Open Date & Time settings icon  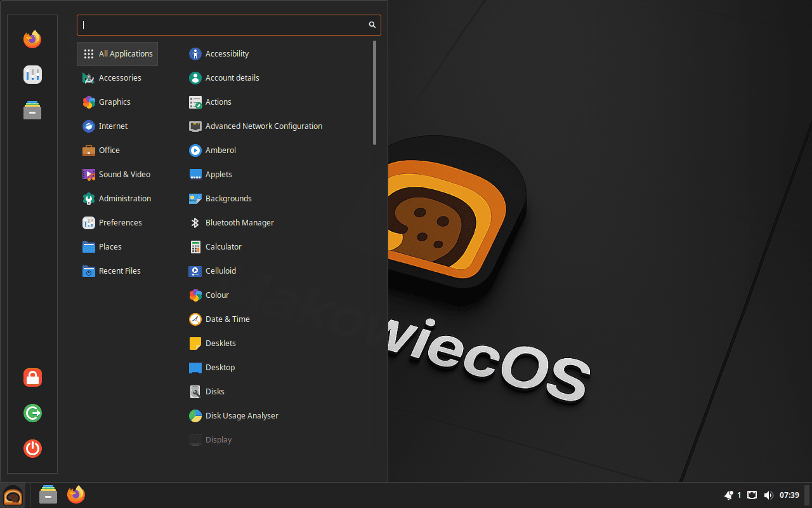(x=195, y=319)
